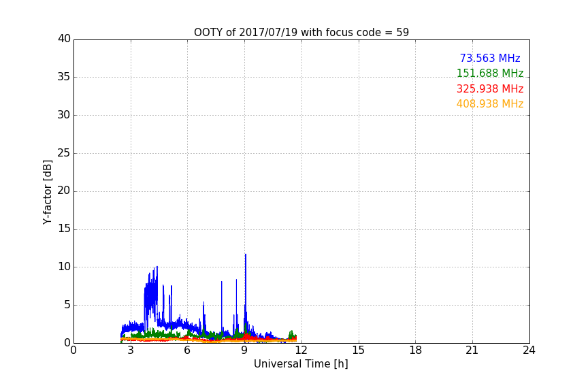The height and width of the screenshot is (392, 588).
Task: Click the y-axis tick label 40
Action: 64,39
